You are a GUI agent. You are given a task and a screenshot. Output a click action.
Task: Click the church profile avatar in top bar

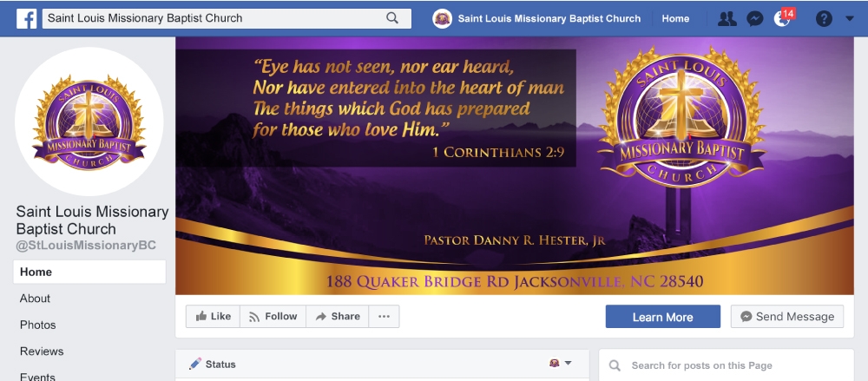pyautogui.click(x=443, y=18)
